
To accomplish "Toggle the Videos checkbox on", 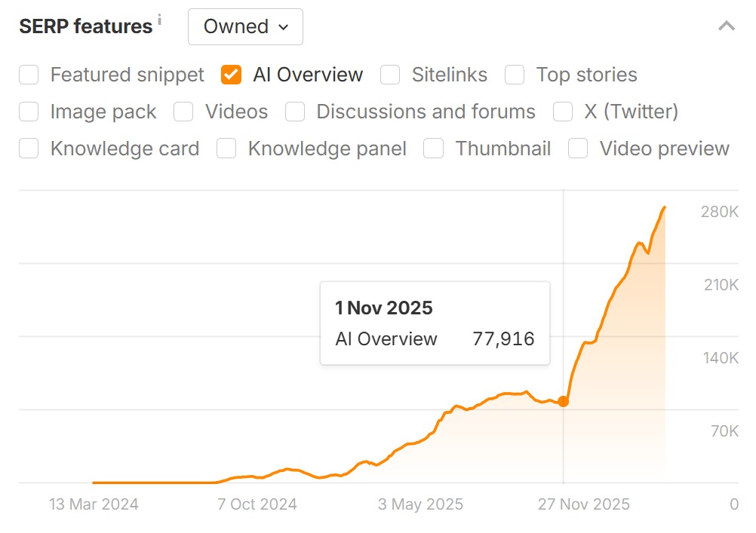I will pyautogui.click(x=183, y=112).
